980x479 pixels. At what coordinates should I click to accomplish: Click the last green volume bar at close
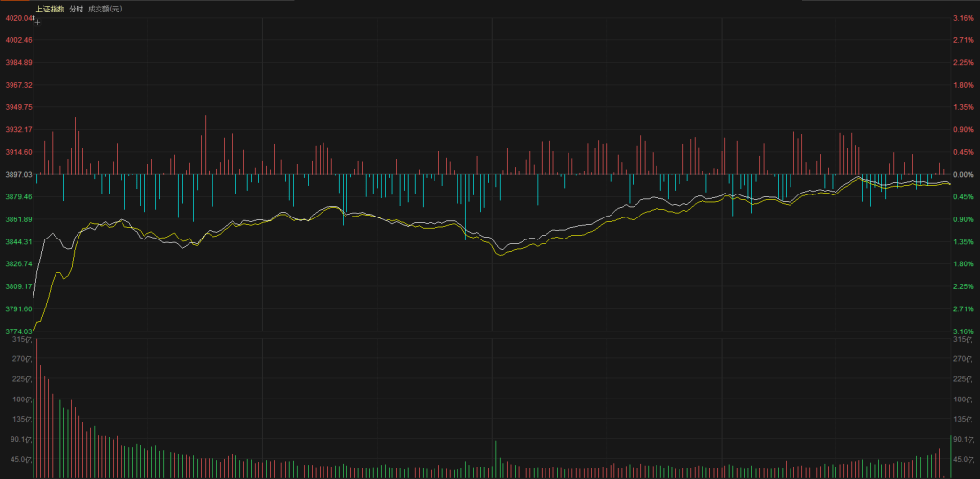click(x=950, y=456)
